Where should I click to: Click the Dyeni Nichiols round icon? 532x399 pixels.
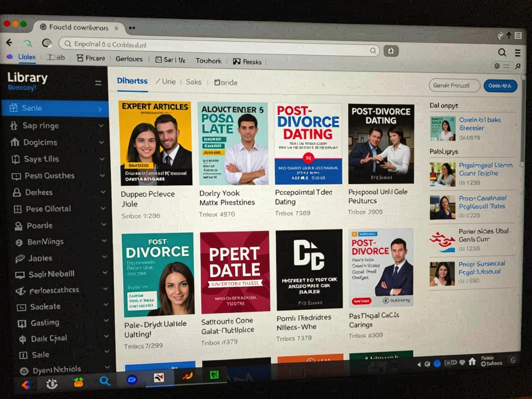(24, 371)
